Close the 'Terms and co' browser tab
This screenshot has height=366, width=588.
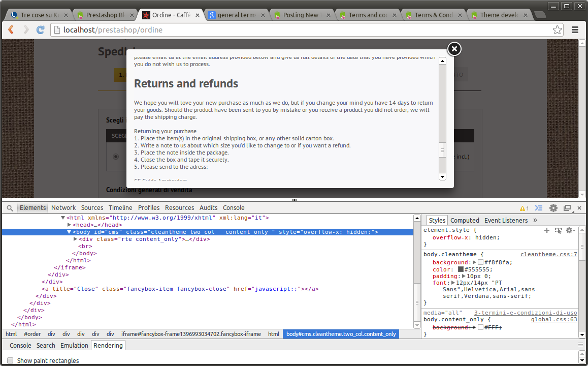[x=394, y=15]
